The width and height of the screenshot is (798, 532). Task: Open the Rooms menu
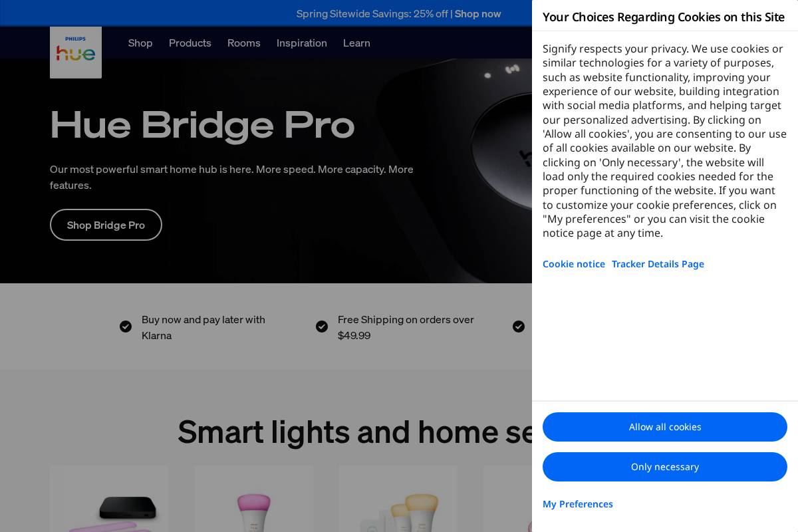(x=244, y=43)
